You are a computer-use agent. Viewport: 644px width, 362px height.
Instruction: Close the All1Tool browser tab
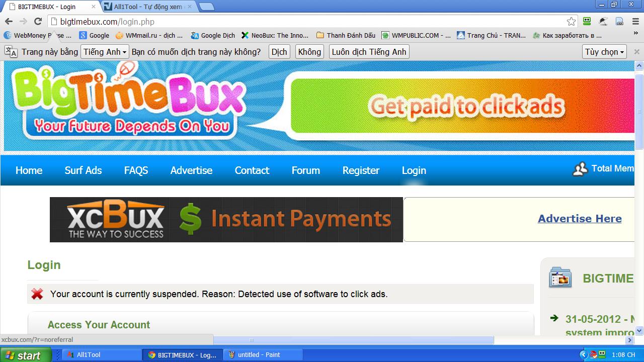coord(190,7)
